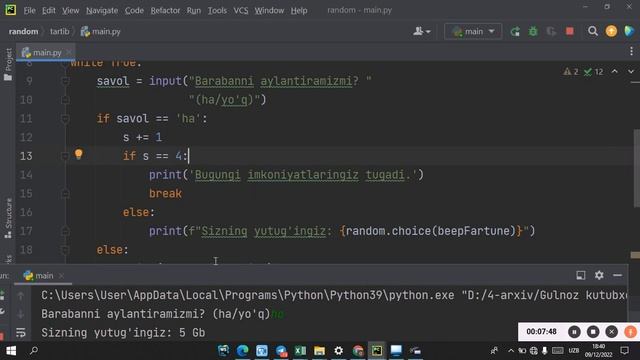Start debugging with the bug icon
Viewport: 640px width, 360px height.
(533, 31)
